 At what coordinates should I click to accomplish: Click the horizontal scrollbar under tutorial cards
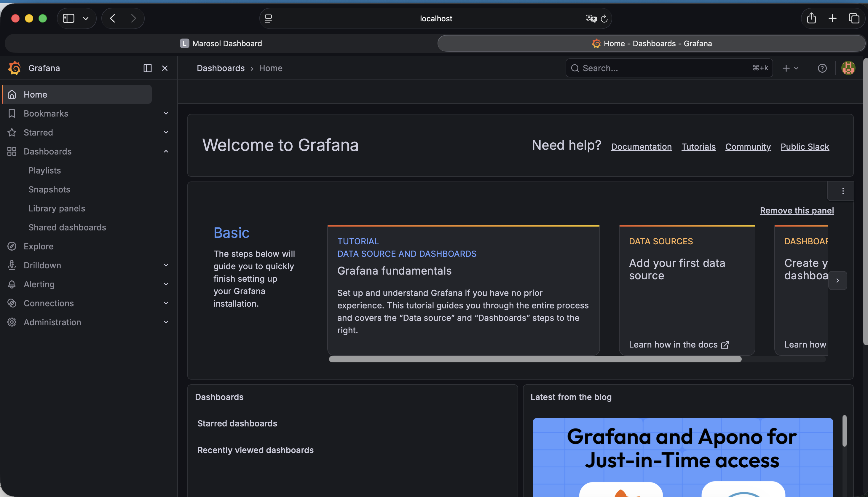click(535, 359)
